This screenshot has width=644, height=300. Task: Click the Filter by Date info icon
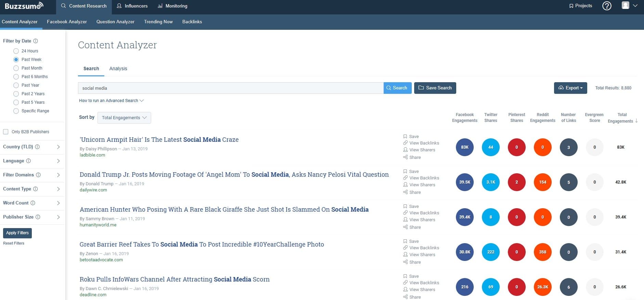coord(36,41)
